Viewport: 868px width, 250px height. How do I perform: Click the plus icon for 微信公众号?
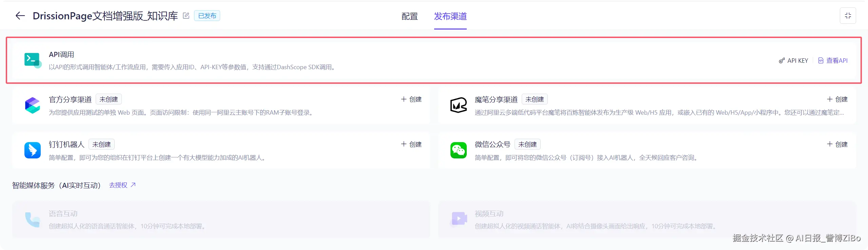830,144
